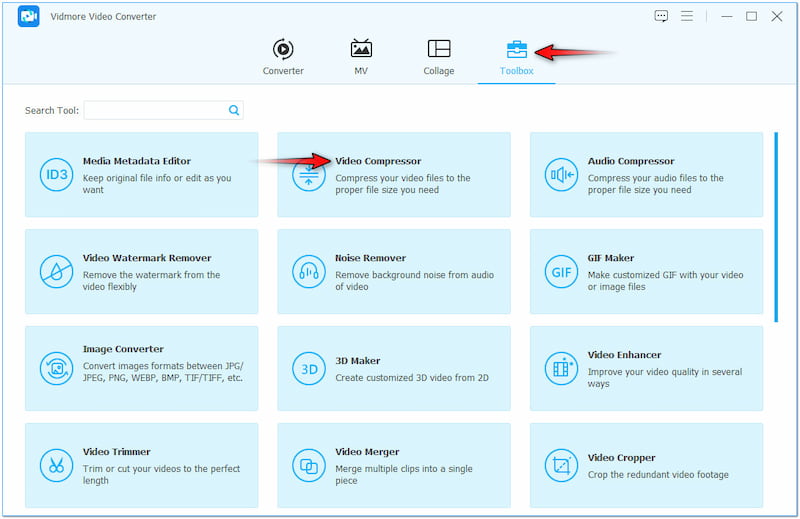
Task: Click the Video Merger icon
Action: coord(308,465)
